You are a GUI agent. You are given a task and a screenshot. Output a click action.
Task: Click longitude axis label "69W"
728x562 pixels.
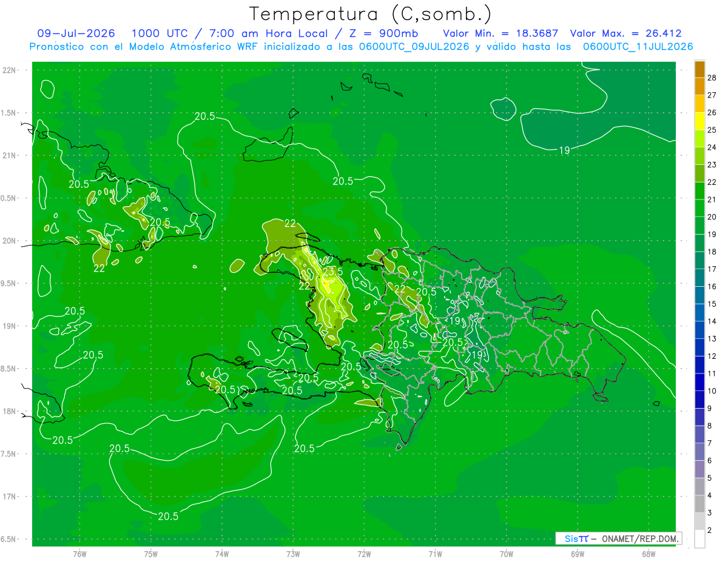pos(578,554)
